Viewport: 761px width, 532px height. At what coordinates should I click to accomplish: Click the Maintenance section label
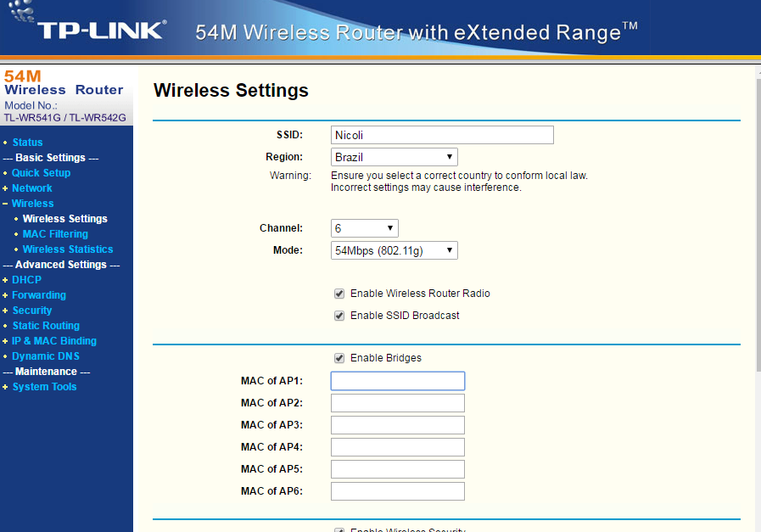46,372
